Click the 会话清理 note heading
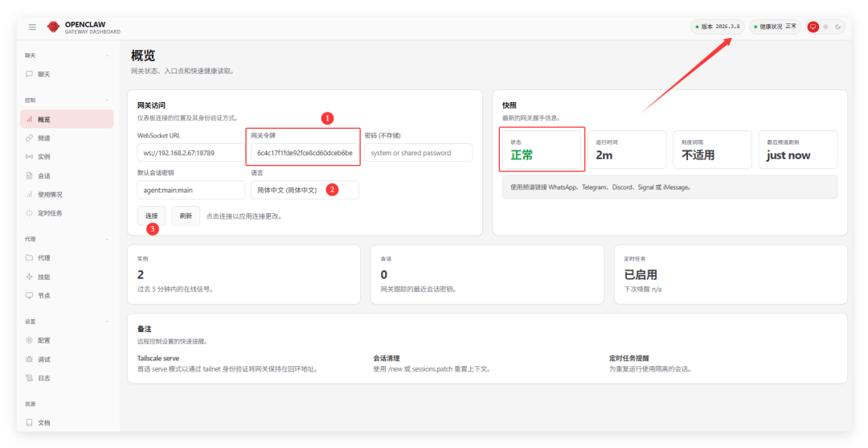Viewport: 868px width, 448px height. point(387,358)
